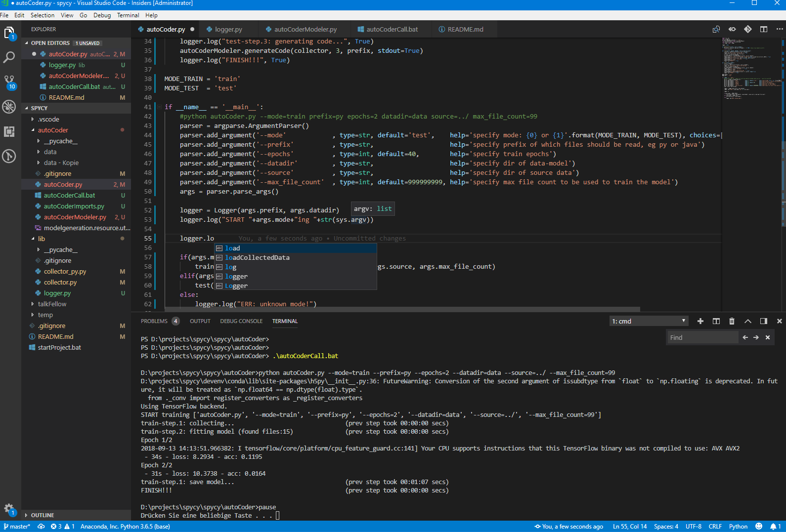Viewport: 786px width, 532px height.
Task: Change indentation via 'Spaces: 4'
Action: pyautogui.click(x=666, y=527)
